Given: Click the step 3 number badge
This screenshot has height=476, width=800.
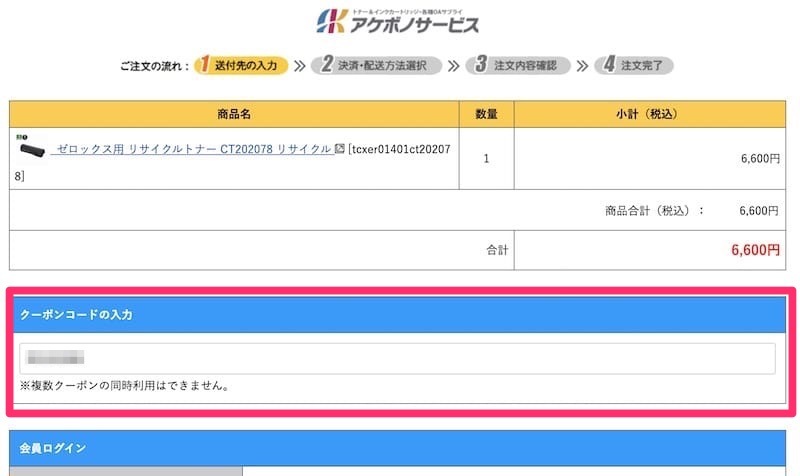Looking at the screenshot, I should tap(481, 65).
